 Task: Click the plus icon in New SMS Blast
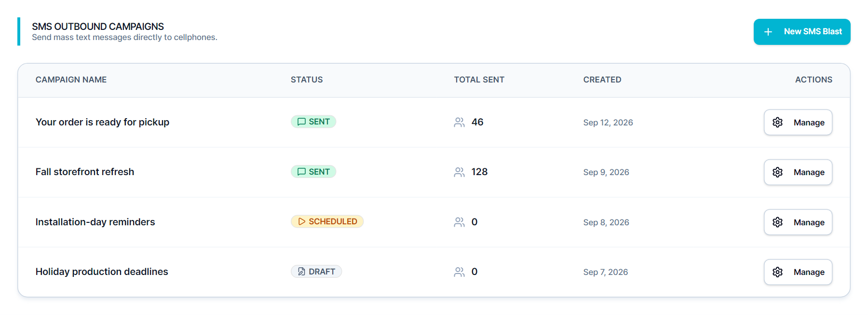coord(768,32)
